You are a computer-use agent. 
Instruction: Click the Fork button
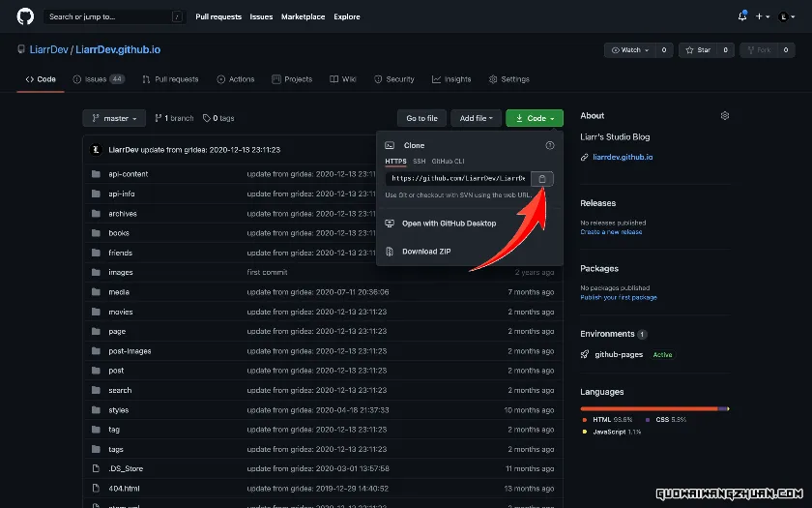click(759, 49)
